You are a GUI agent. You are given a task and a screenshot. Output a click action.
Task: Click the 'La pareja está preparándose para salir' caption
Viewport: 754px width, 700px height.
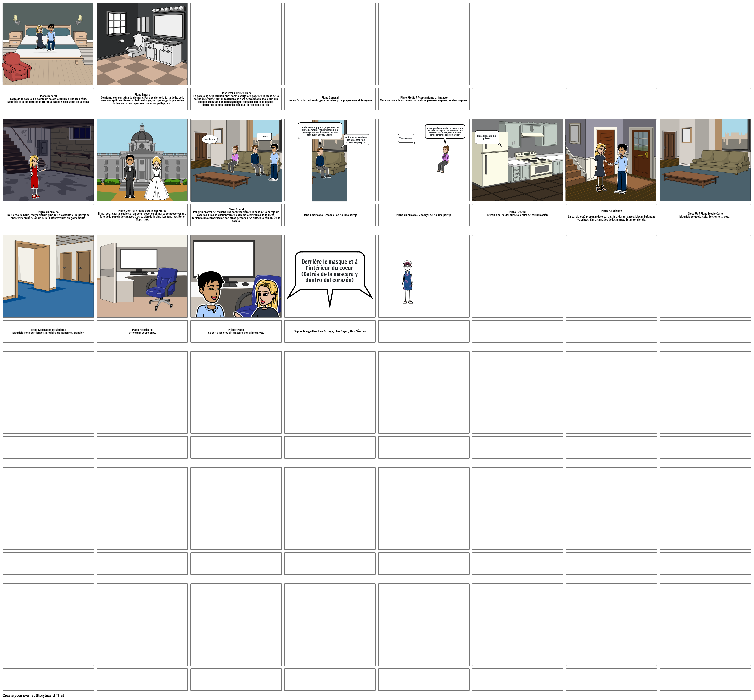click(x=611, y=215)
